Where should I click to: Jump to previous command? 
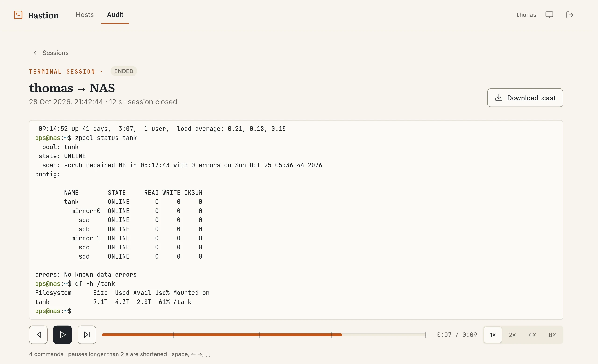click(38, 335)
